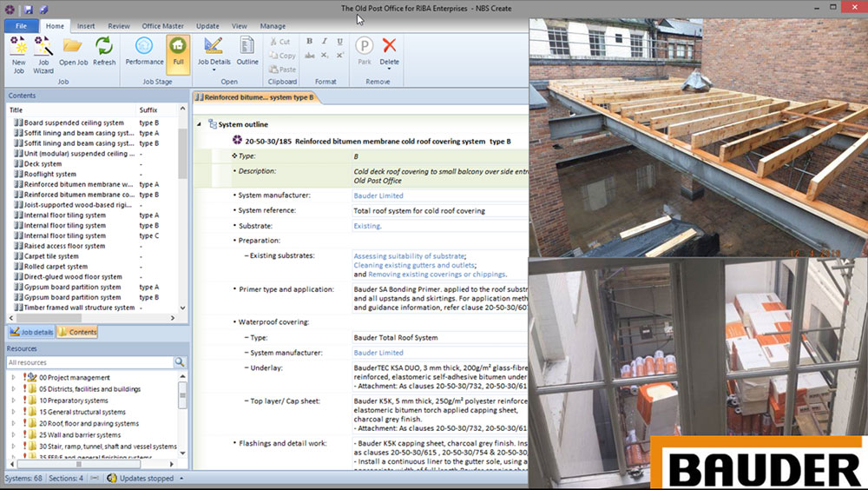Click Open Job folder icon
The image size is (868, 490).
pyautogui.click(x=73, y=51)
